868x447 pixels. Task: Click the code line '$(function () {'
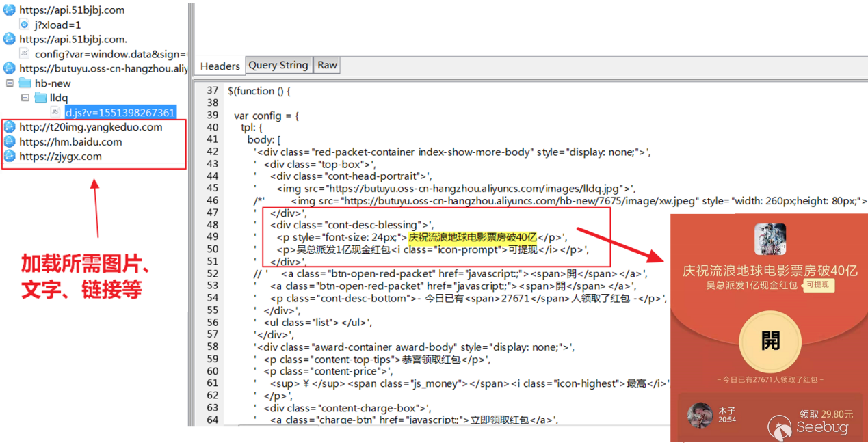(x=259, y=90)
